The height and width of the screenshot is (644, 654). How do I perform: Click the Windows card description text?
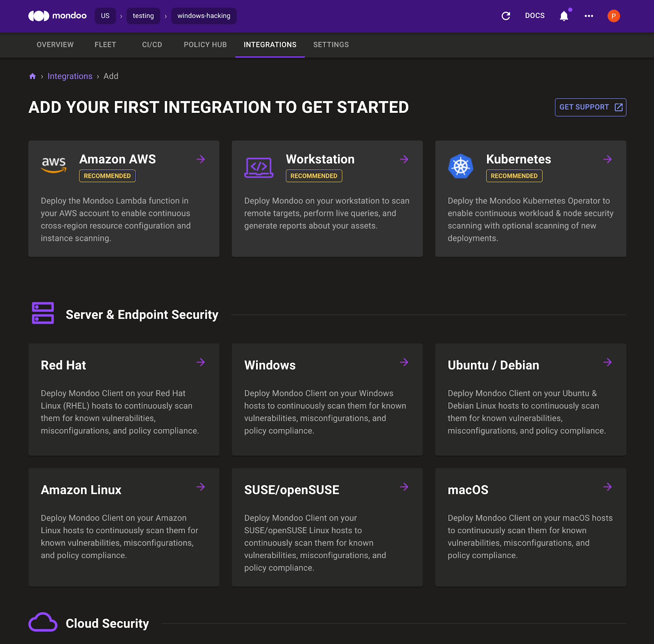[x=325, y=412]
